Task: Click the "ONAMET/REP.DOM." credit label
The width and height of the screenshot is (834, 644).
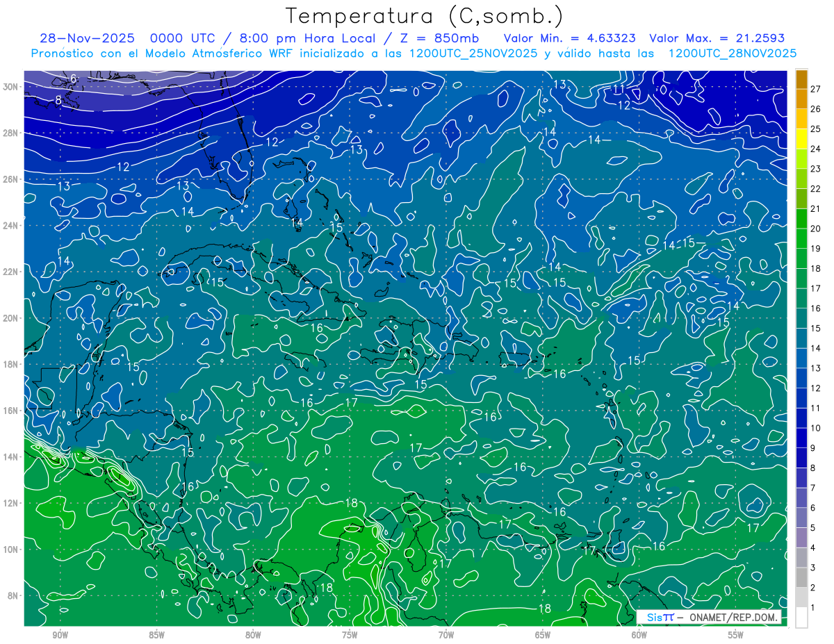Action: pos(733,618)
